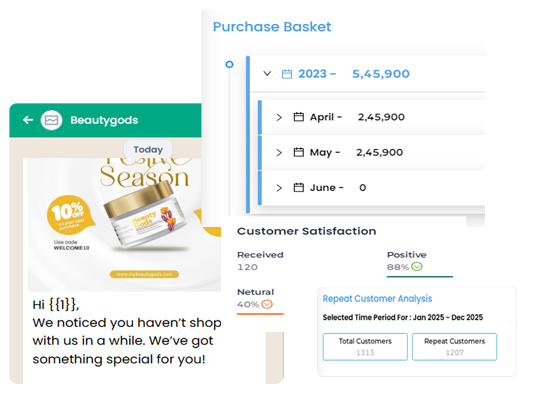Open the www.mybeautygods.com link on banner

(x=144, y=274)
